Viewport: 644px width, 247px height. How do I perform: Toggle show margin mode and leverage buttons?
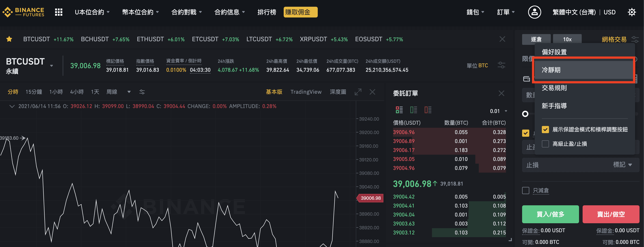tap(545, 130)
